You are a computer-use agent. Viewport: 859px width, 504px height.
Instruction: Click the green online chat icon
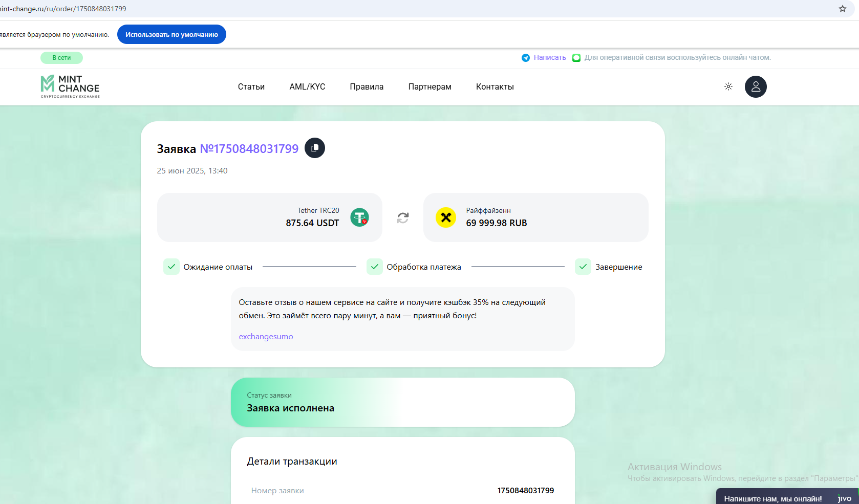[x=576, y=58]
